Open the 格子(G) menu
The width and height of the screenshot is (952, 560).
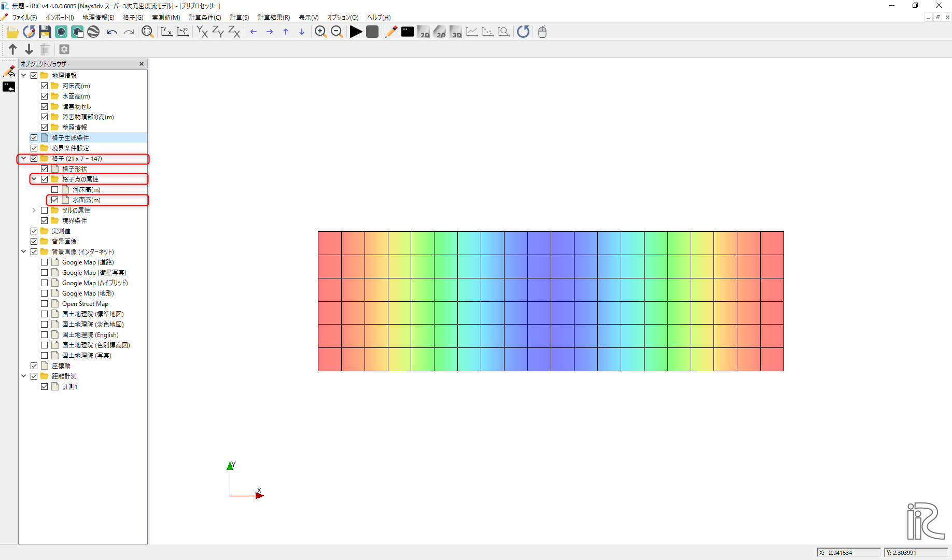point(133,18)
